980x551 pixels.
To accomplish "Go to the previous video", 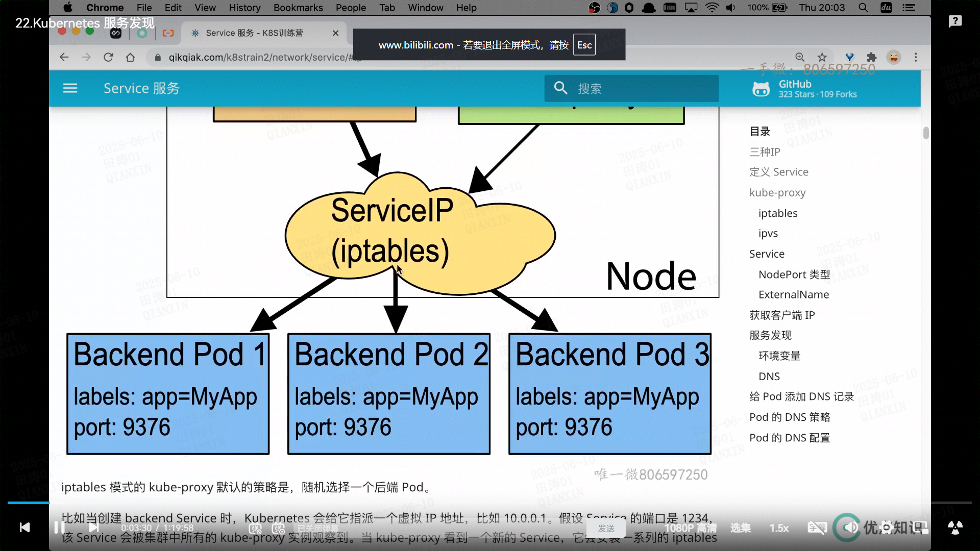I will coord(24,527).
